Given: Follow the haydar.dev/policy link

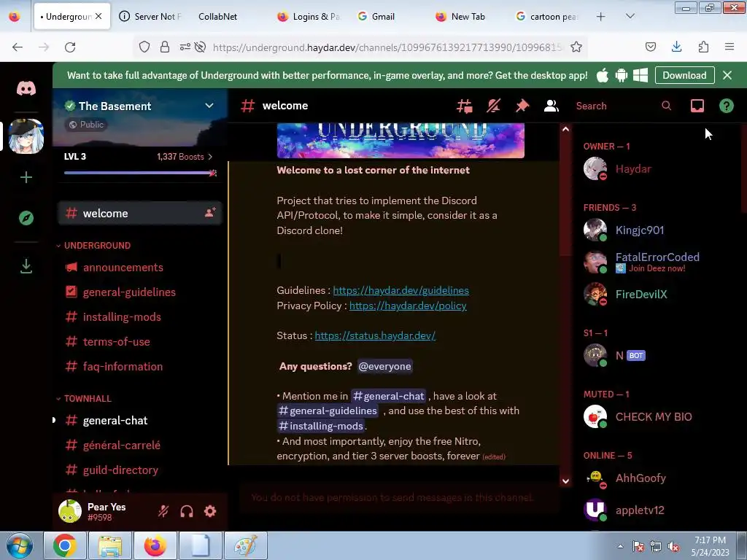Looking at the screenshot, I should pyautogui.click(x=408, y=306).
